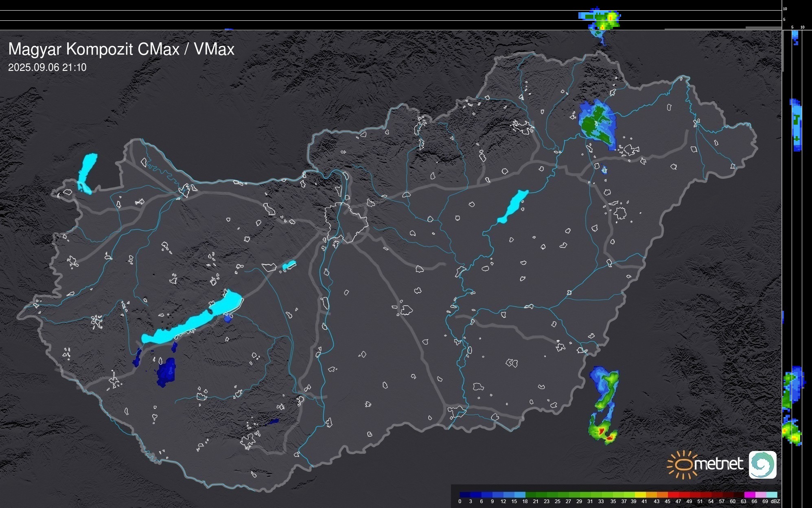The width and height of the screenshot is (812, 508).
Task: Click the cyan 69 dBZ legend swatch
Action: tap(771, 495)
